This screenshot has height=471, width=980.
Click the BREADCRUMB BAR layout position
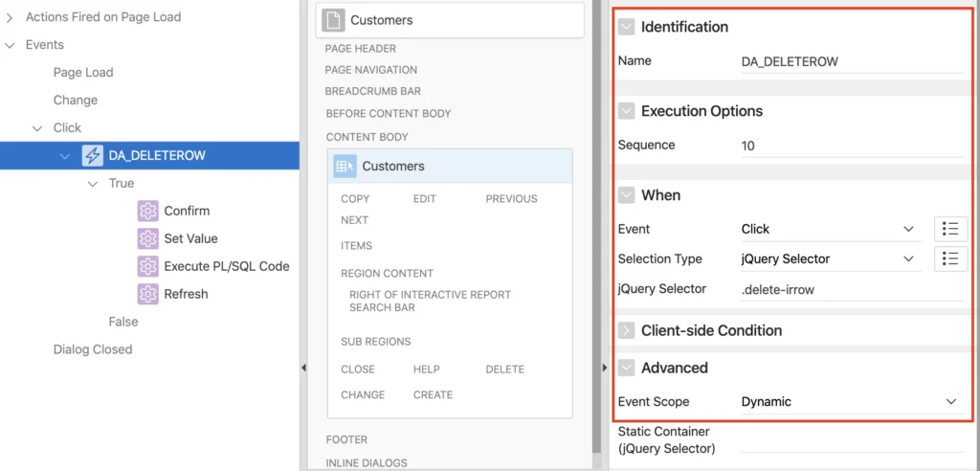tap(373, 91)
